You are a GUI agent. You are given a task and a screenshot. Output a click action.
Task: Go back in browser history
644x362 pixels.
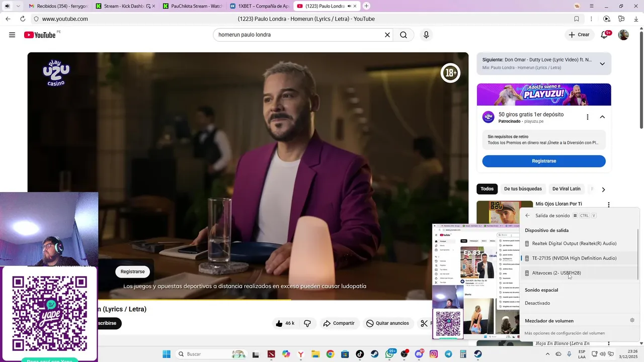8,19
